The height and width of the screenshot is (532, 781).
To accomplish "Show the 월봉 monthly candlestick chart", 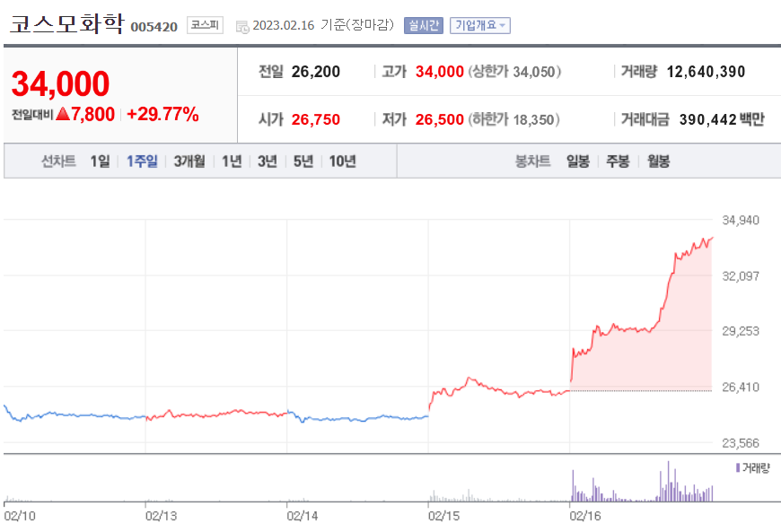I will [659, 161].
